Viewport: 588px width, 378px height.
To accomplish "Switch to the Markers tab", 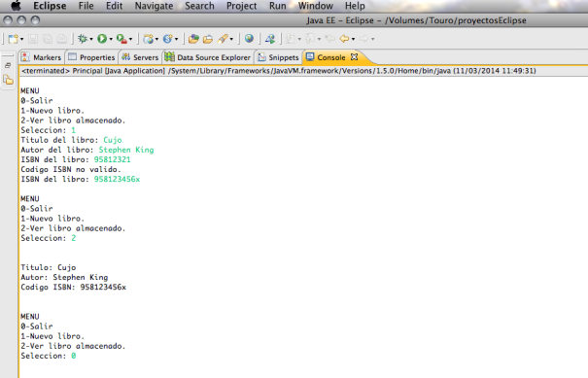I will (x=42, y=57).
